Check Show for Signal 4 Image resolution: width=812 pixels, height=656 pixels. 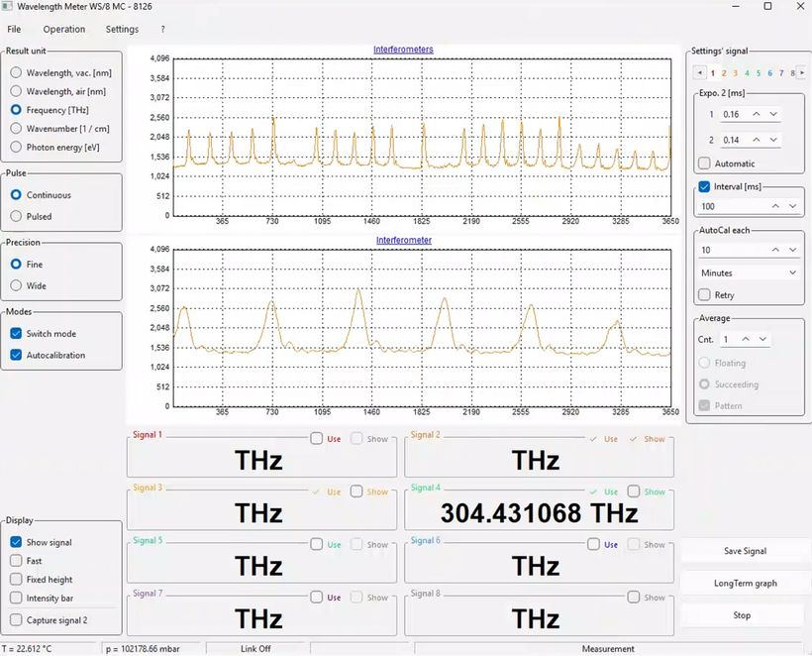pyautogui.click(x=634, y=491)
